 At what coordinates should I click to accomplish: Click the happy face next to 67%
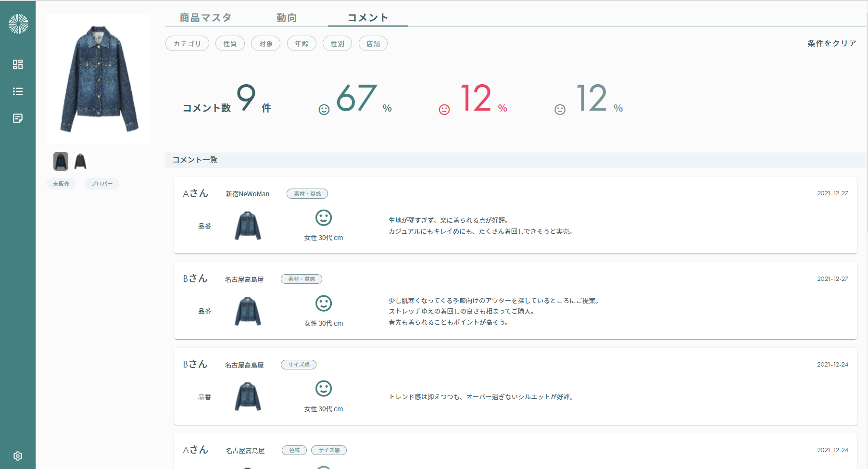(x=324, y=109)
